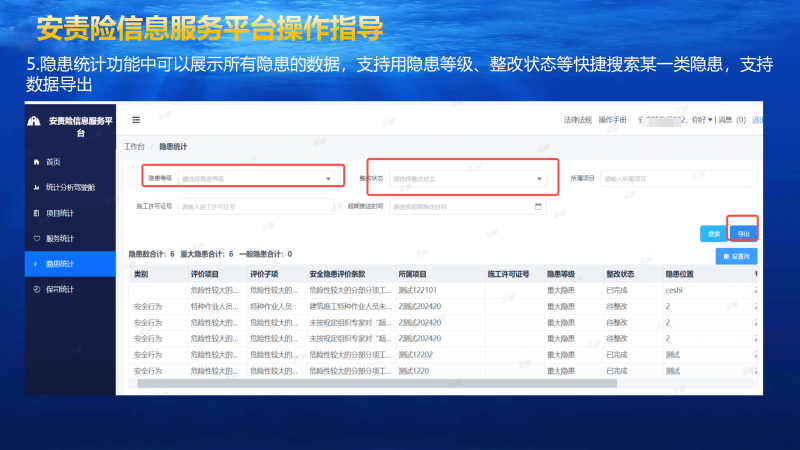Screen dimensions: 800x450
Task: Click the icon beside 保司统计
Action: click(x=36, y=289)
